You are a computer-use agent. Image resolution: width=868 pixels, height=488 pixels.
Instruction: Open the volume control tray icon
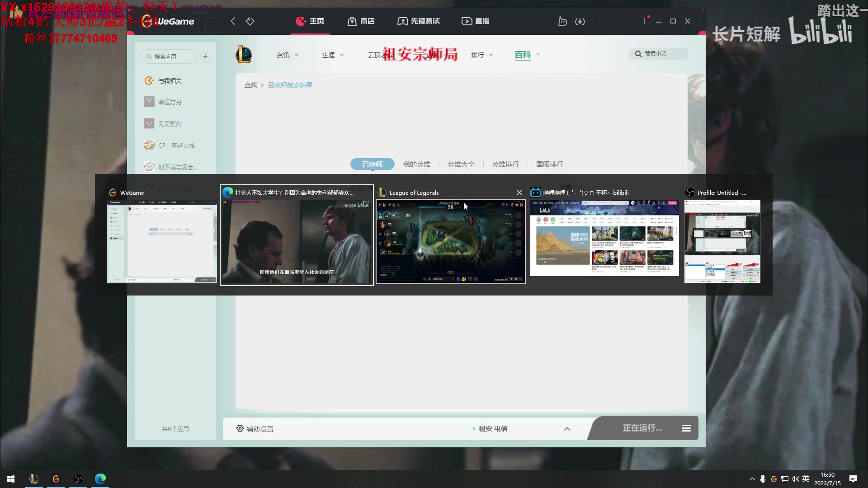[796, 479]
